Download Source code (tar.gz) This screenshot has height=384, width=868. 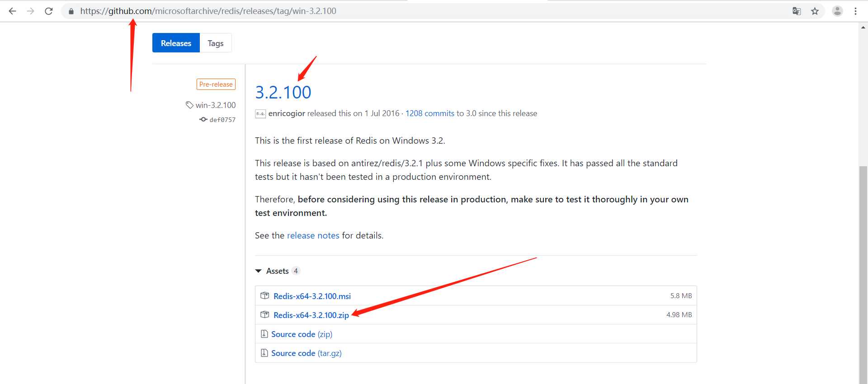307,353
